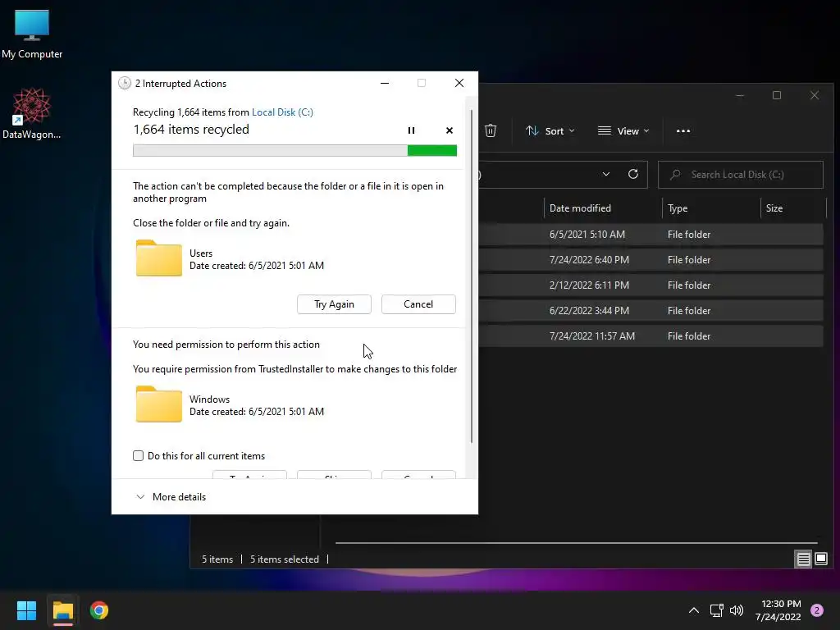Open See more ellipsis menu
The image size is (840, 630).
683,130
